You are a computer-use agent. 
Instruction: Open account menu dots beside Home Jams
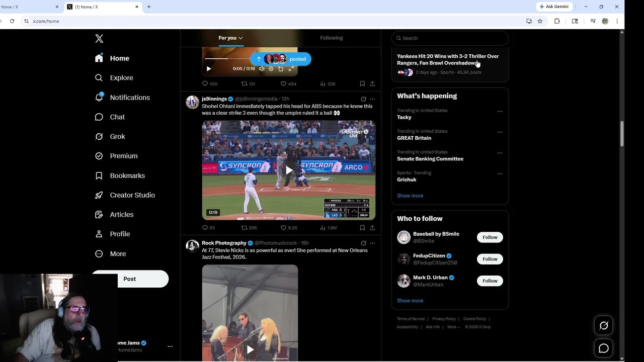click(170, 346)
